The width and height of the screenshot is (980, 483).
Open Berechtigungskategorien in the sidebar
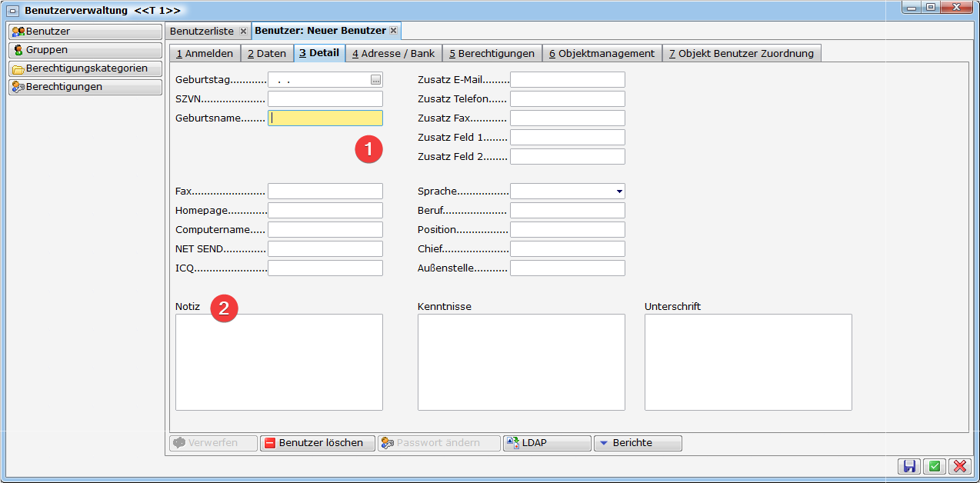[85, 68]
